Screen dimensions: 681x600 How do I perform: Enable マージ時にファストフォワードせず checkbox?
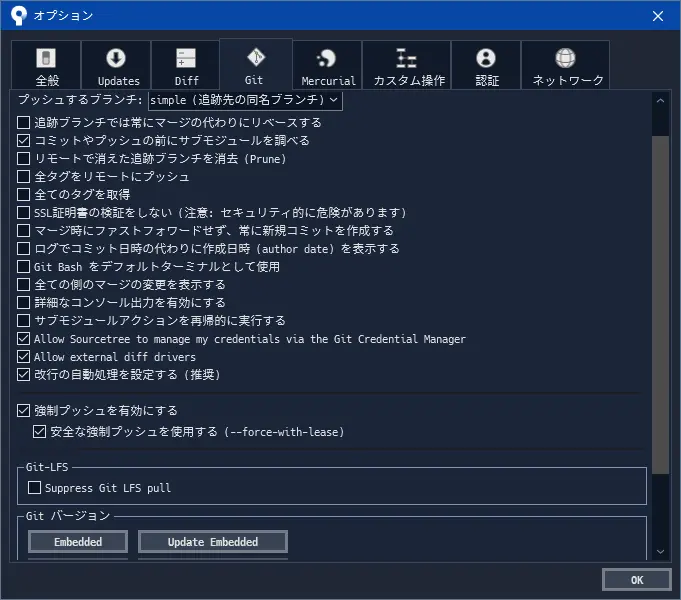23,230
